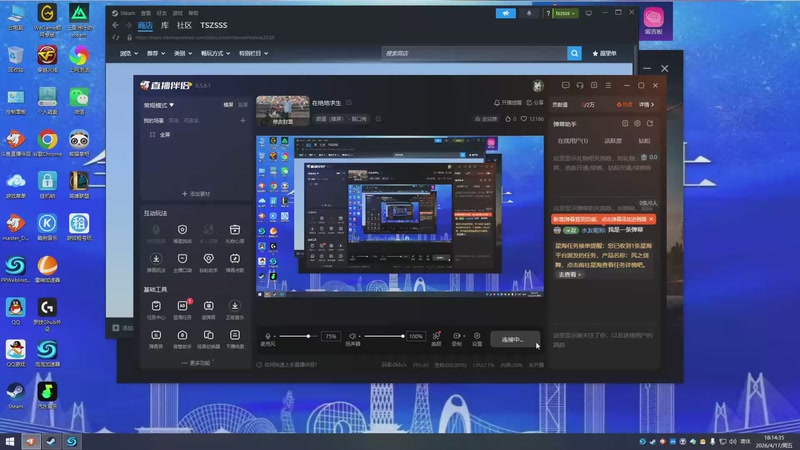Mute the microphone via its icon

[268, 336]
